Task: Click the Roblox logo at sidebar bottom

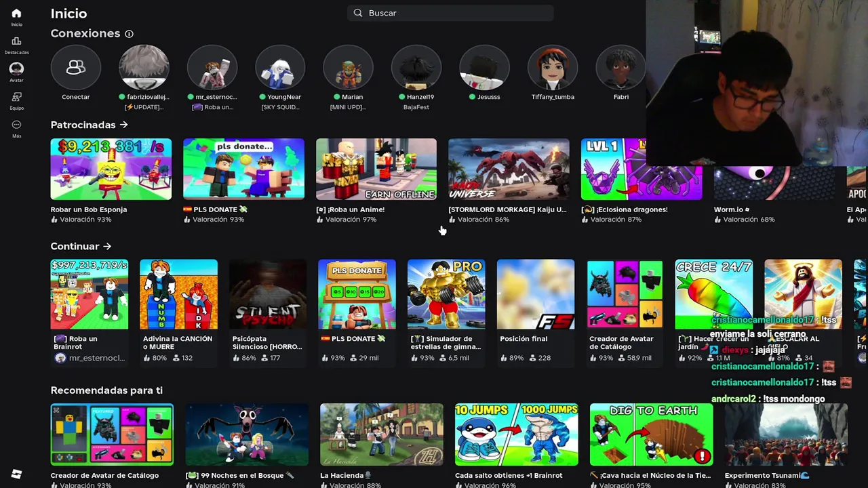Action: pyautogui.click(x=16, y=475)
